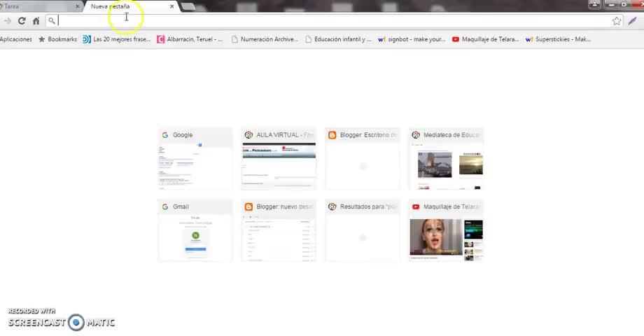Open the feather extension icon

(x=633, y=21)
